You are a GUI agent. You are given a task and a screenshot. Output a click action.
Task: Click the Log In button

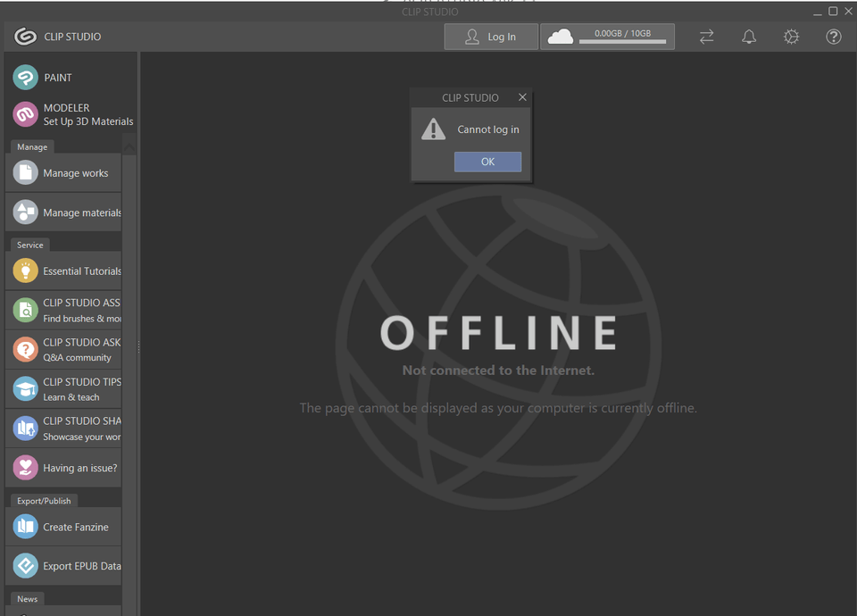491,37
